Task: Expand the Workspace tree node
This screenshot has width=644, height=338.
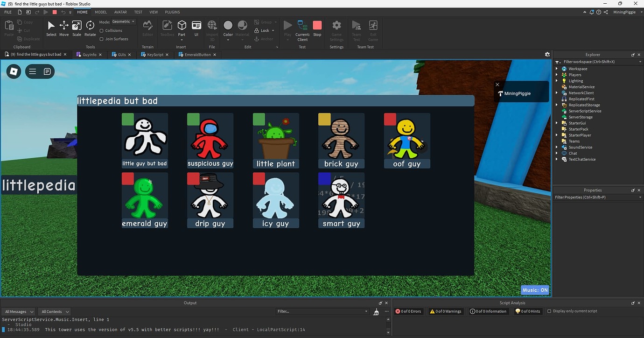Action: pos(557,69)
